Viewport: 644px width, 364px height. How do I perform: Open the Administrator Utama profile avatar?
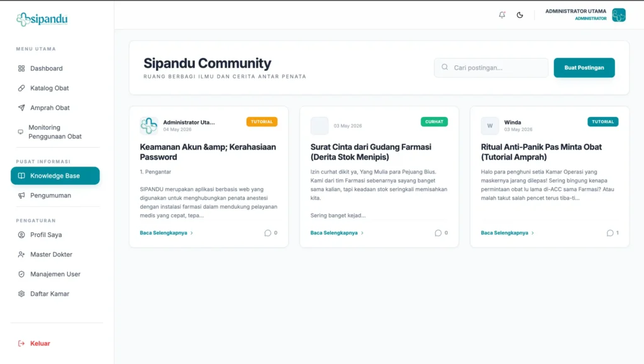click(x=619, y=15)
